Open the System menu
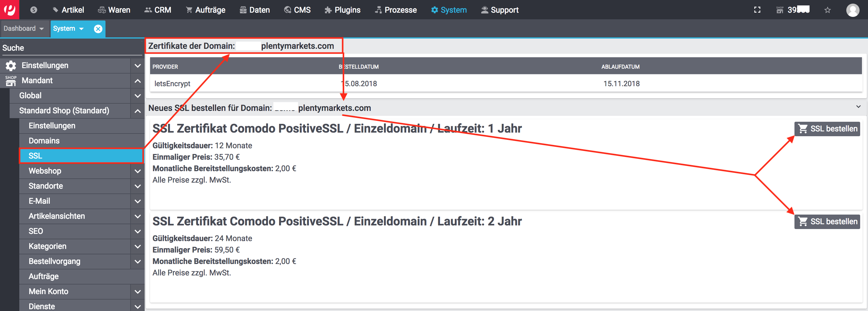The width and height of the screenshot is (868, 311). click(449, 10)
